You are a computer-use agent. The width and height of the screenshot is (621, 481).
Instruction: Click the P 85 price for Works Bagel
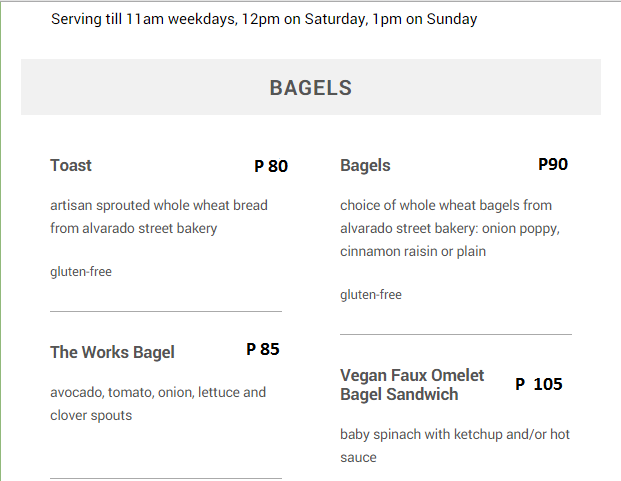click(263, 349)
